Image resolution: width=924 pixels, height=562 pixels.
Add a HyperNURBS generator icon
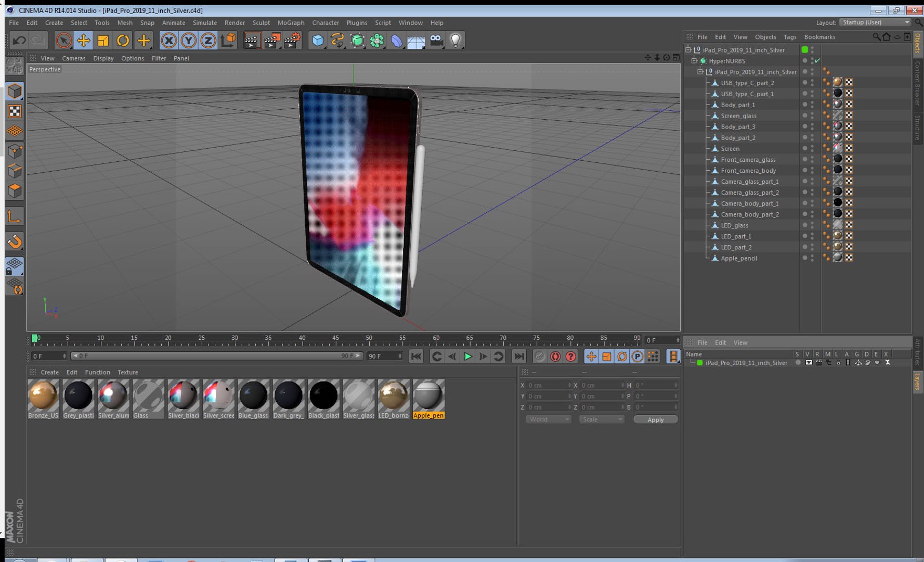click(x=357, y=40)
